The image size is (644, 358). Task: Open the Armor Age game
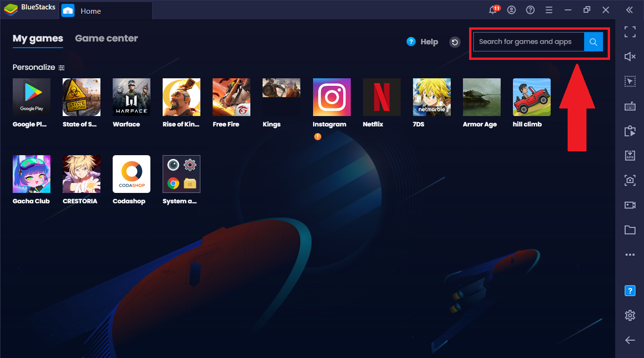point(482,97)
